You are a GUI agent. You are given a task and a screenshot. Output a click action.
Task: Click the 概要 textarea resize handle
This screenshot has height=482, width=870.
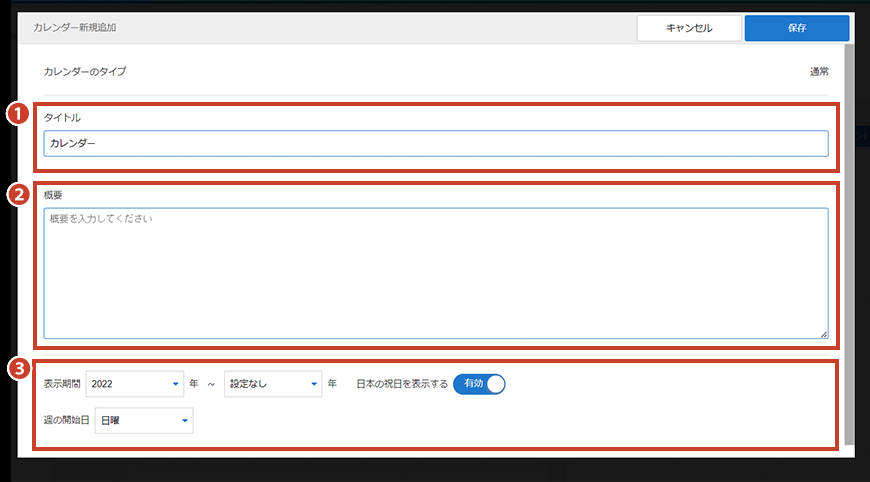coord(823,334)
